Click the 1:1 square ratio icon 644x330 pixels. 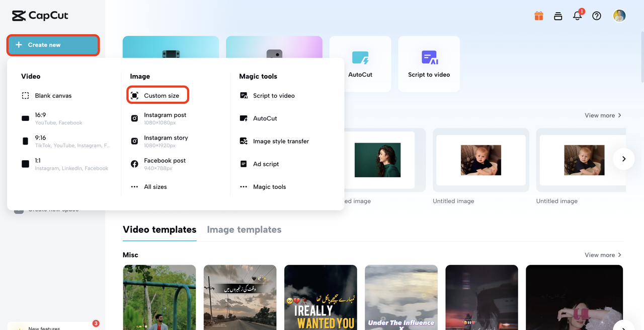point(26,164)
